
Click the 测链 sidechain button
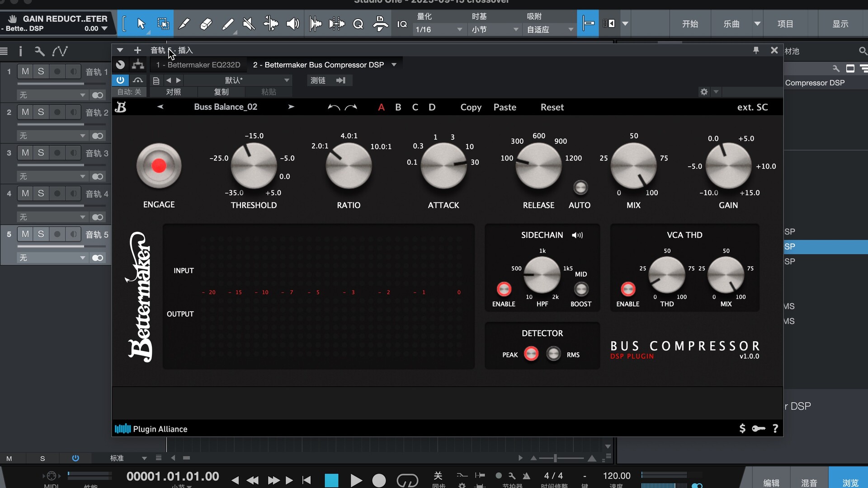click(318, 80)
